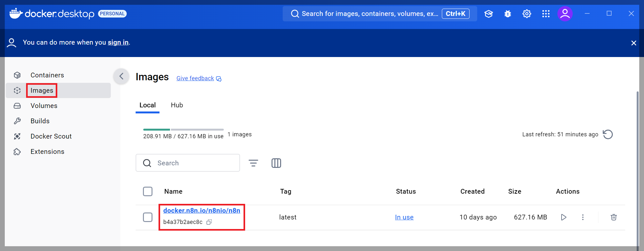Dismiss the sign-in banner
644x251 pixels.
click(634, 43)
